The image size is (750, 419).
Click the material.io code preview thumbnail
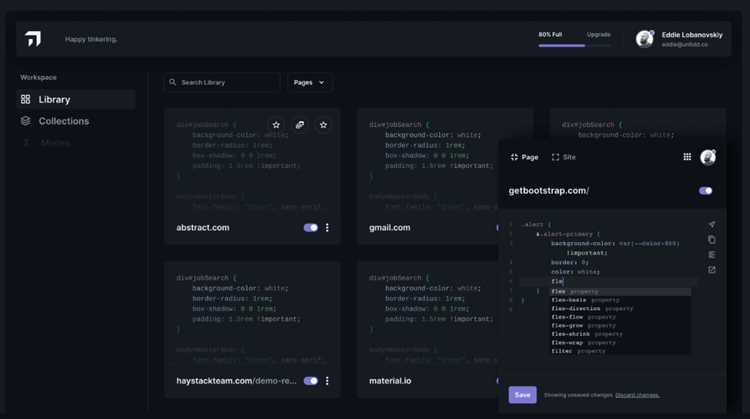(x=430, y=318)
